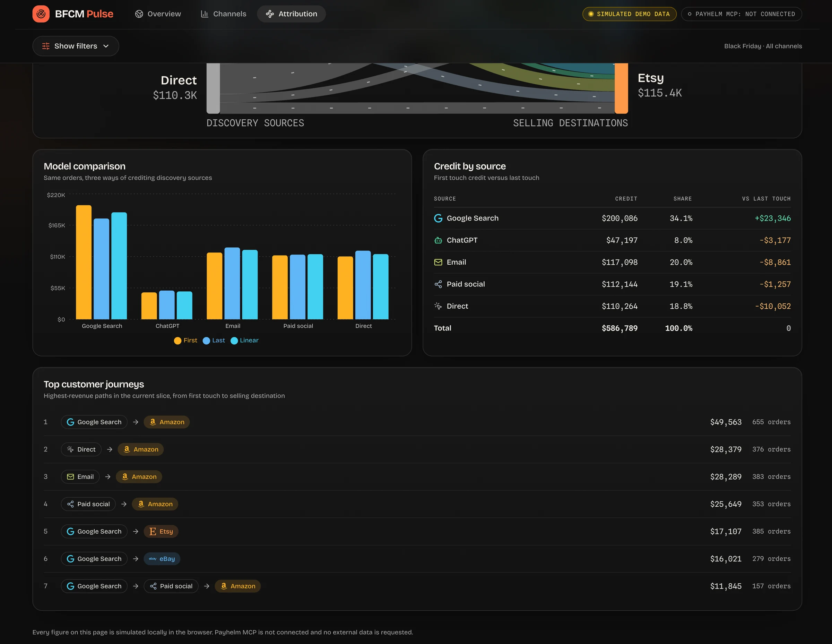This screenshot has height=644, width=832.
Task: Click the 157 orders label
Action: click(771, 586)
